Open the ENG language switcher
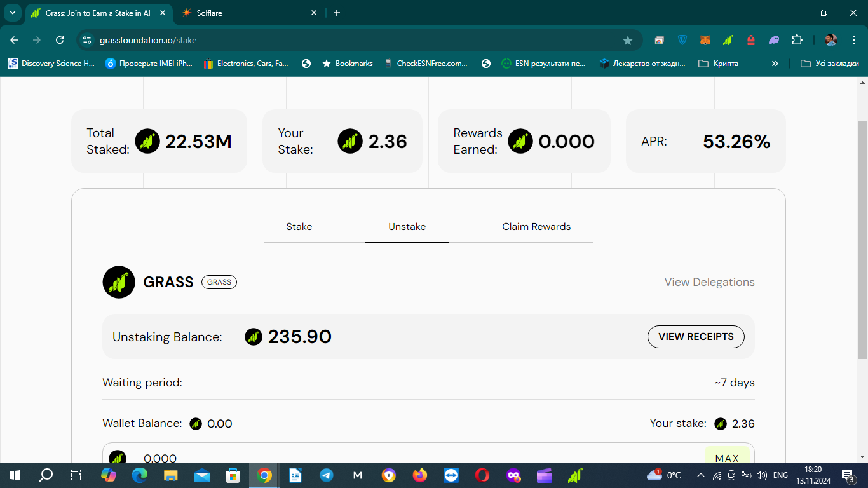This screenshot has height=488, width=868. 780,475
